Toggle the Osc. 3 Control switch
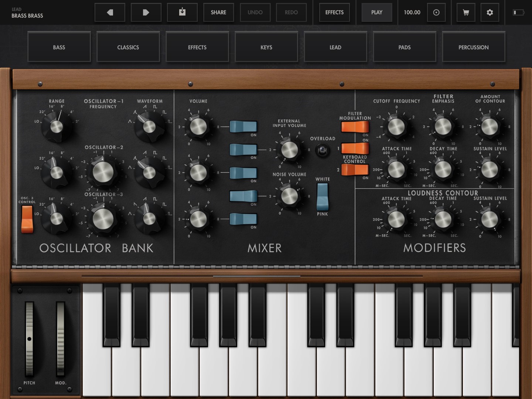This screenshot has height=399, width=532. [x=27, y=219]
